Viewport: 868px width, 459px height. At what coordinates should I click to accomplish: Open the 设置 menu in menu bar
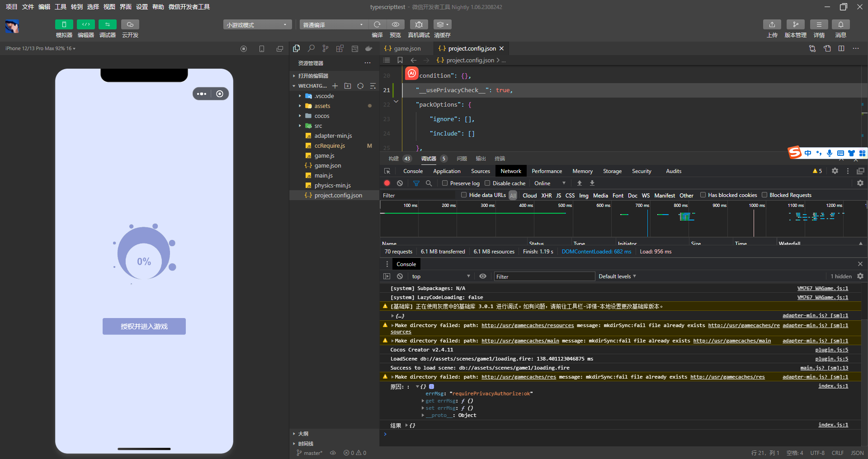[142, 7]
